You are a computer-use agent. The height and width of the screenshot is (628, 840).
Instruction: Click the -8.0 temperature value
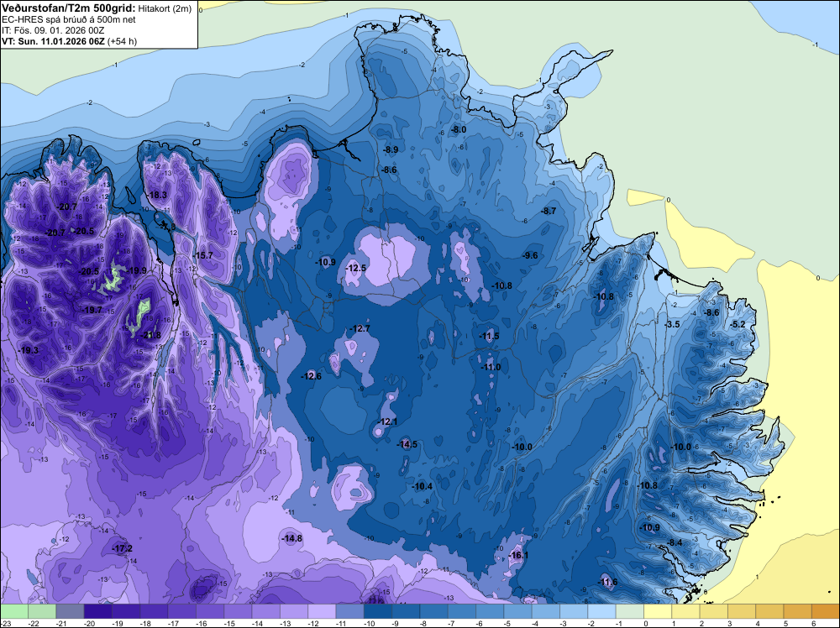click(x=459, y=129)
